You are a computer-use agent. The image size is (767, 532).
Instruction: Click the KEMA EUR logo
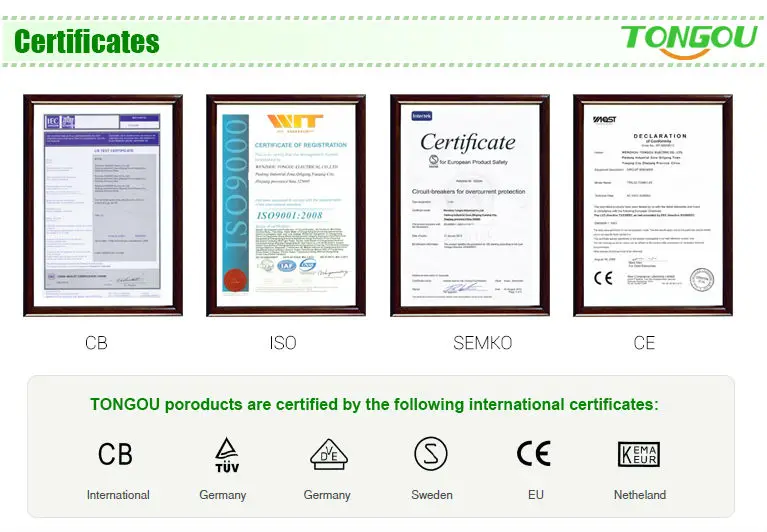click(x=639, y=454)
